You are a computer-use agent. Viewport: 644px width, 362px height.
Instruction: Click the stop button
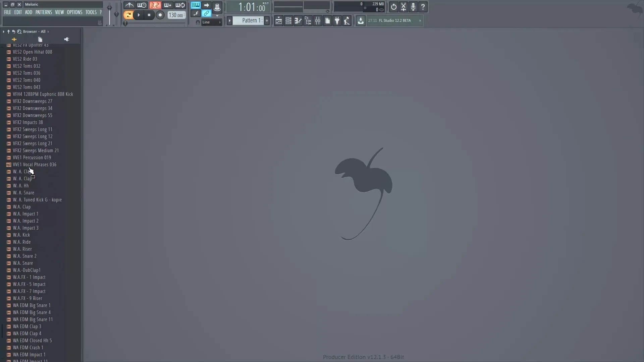coord(149,15)
